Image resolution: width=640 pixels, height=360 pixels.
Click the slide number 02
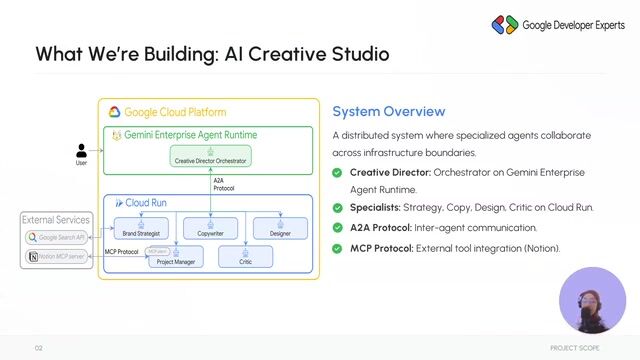(38, 348)
